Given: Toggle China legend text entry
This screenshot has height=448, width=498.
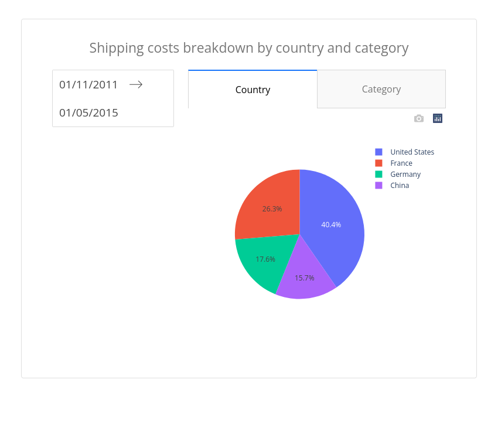Looking at the screenshot, I should coord(400,186).
